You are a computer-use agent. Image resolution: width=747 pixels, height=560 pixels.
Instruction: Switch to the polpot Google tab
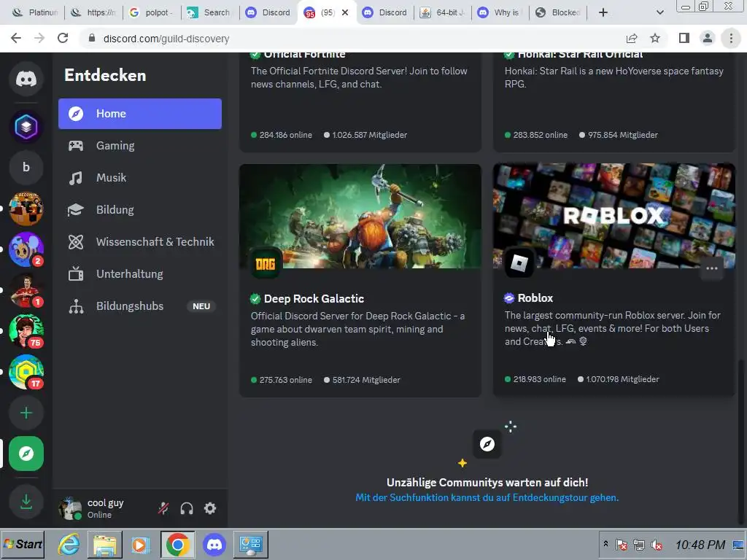pos(152,12)
